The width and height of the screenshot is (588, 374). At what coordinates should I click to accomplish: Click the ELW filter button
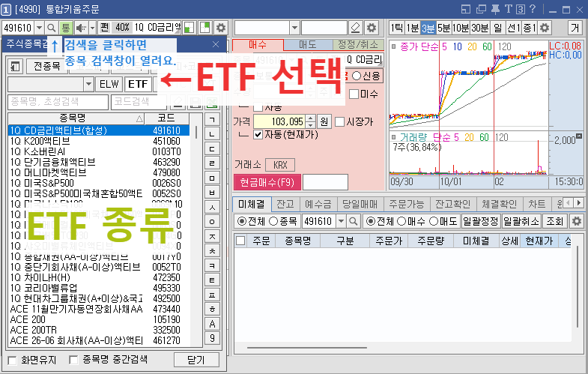pyautogui.click(x=109, y=85)
